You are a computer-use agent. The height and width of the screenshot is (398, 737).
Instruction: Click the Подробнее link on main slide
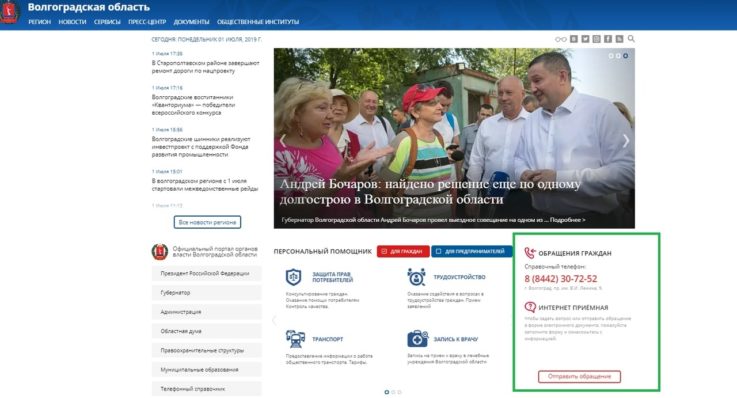[x=567, y=220]
